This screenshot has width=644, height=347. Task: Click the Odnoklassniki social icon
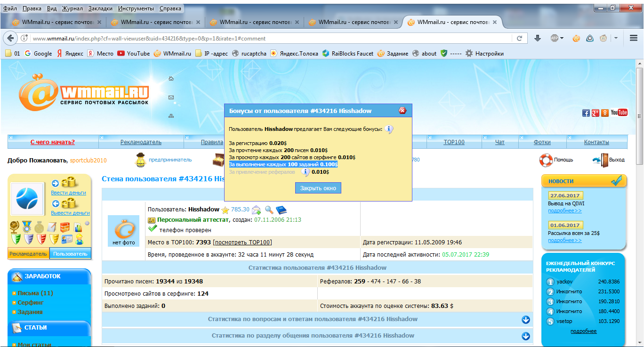click(x=604, y=113)
